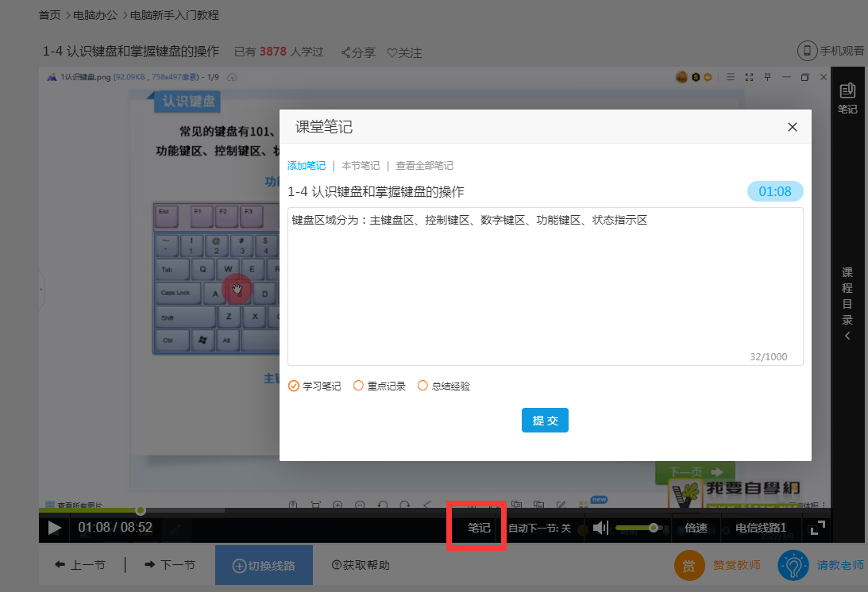This screenshot has width=868, height=592.
Task: Switch to the 查看全部笔记 tab
Action: [x=424, y=166]
